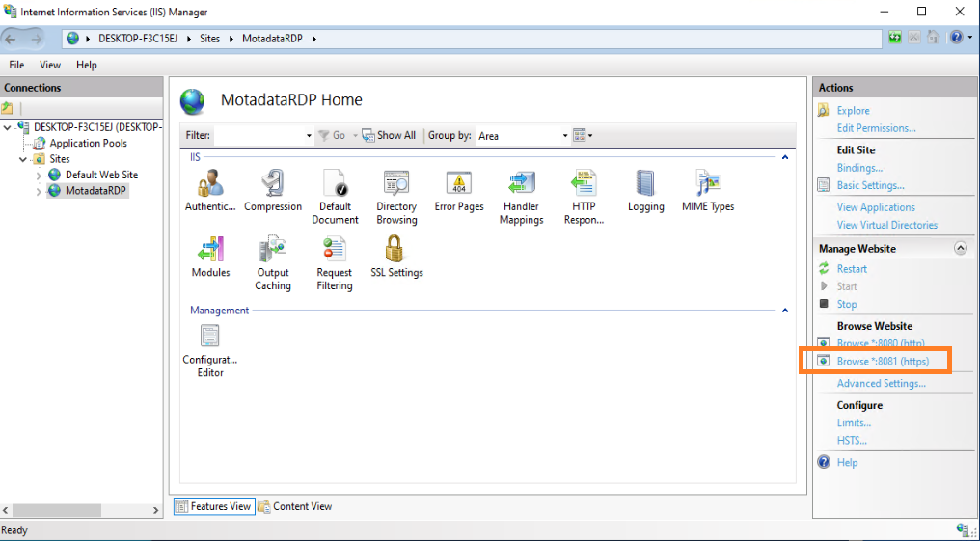The height and width of the screenshot is (541, 980).
Task: Click the help question mark toolbar icon
Action: point(956,38)
